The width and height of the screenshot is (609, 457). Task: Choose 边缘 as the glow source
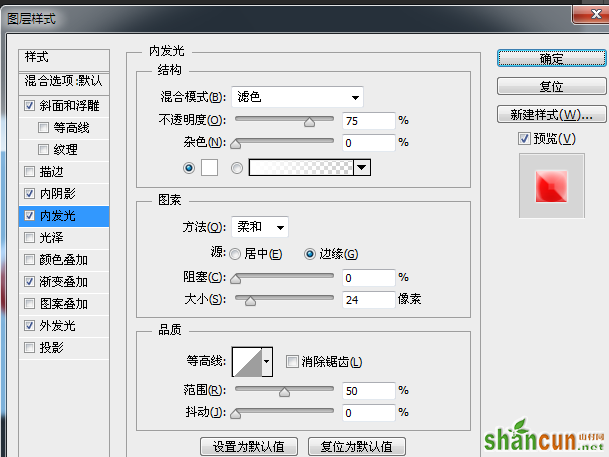point(310,254)
